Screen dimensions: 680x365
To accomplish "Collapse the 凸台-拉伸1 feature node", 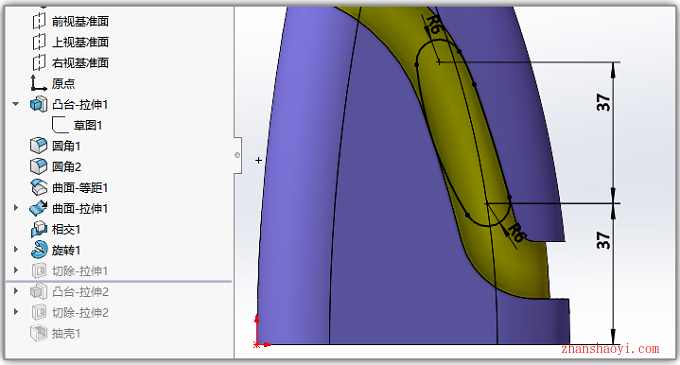I will (x=16, y=104).
